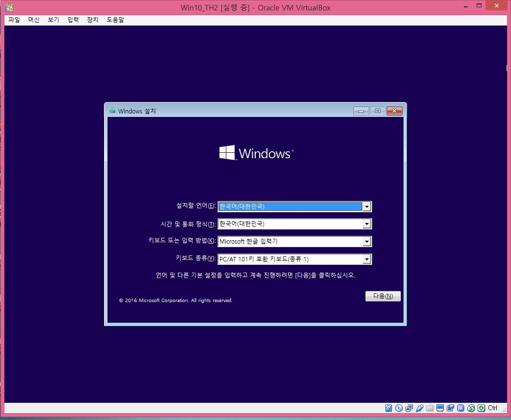Open the virtual display status icon
Screen dimensions: 511x420
(440, 408)
